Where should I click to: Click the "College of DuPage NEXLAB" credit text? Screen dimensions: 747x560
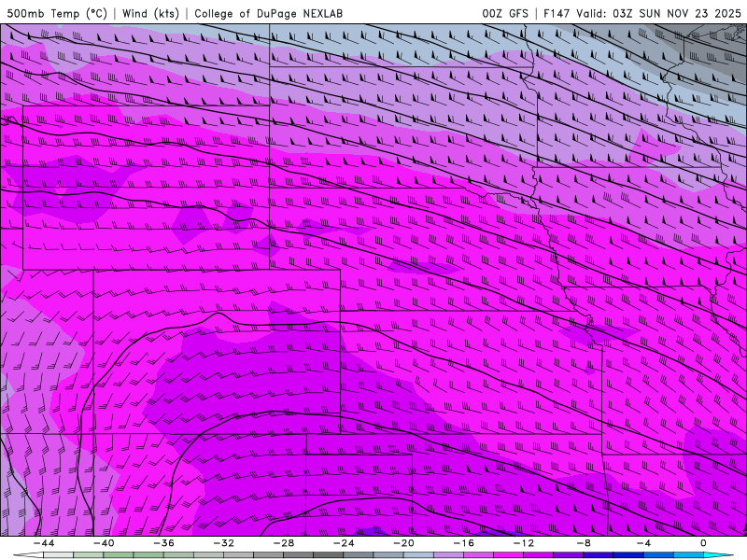[x=268, y=13]
